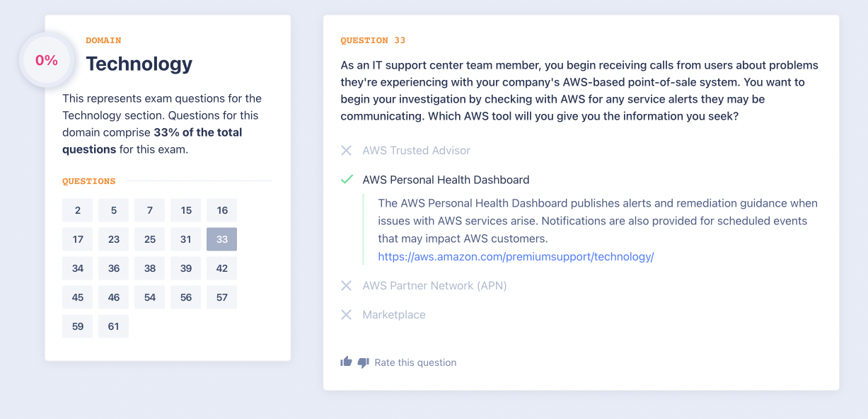This screenshot has height=419, width=868.
Task: Open question 57 in the list
Action: coord(222,297)
